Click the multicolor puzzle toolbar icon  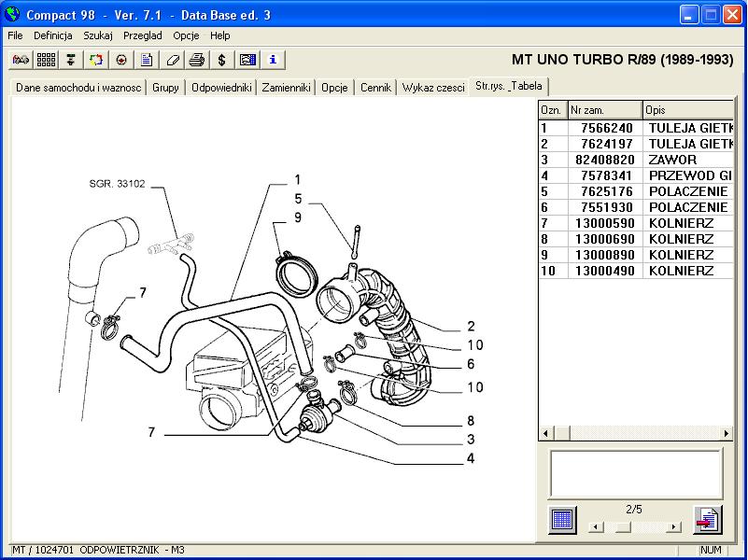96,60
